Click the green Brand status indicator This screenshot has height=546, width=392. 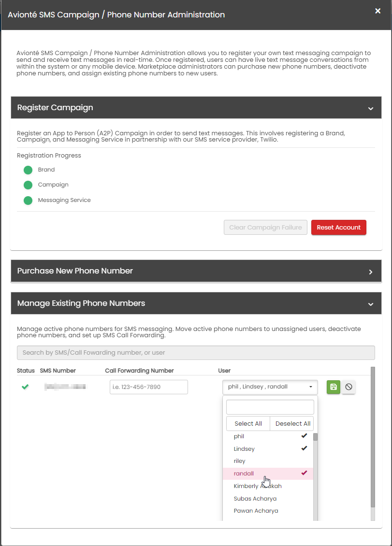pos(28,170)
